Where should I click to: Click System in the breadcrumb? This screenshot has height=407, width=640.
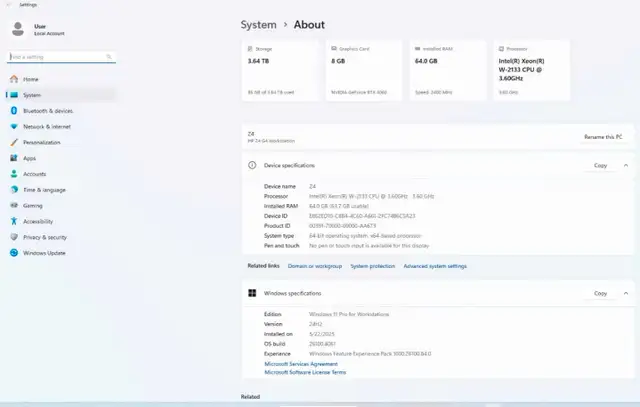(258, 24)
